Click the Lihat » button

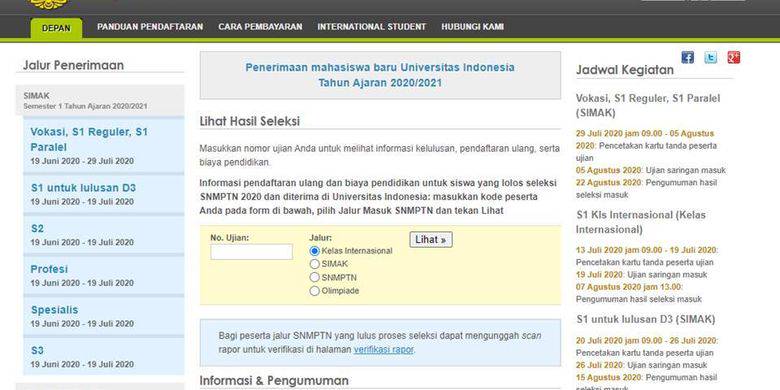coord(431,240)
